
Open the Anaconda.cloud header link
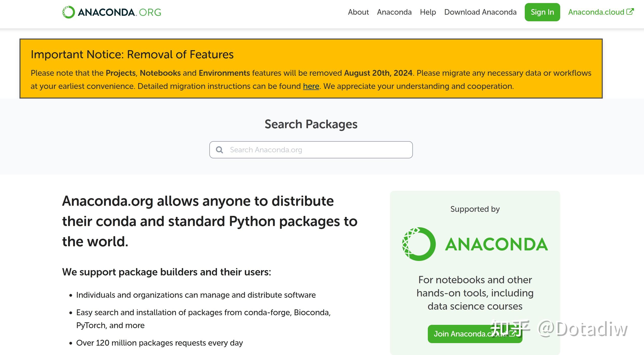[x=596, y=12]
